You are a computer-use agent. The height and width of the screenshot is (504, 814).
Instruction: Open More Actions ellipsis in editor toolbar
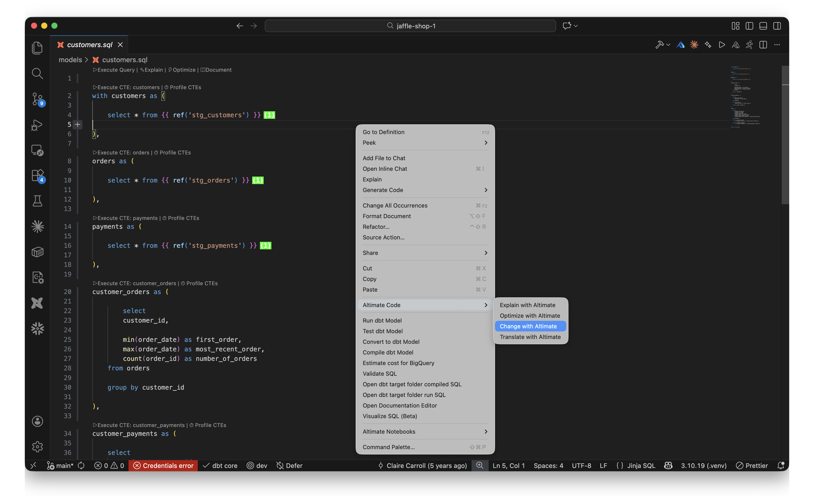pyautogui.click(x=777, y=45)
